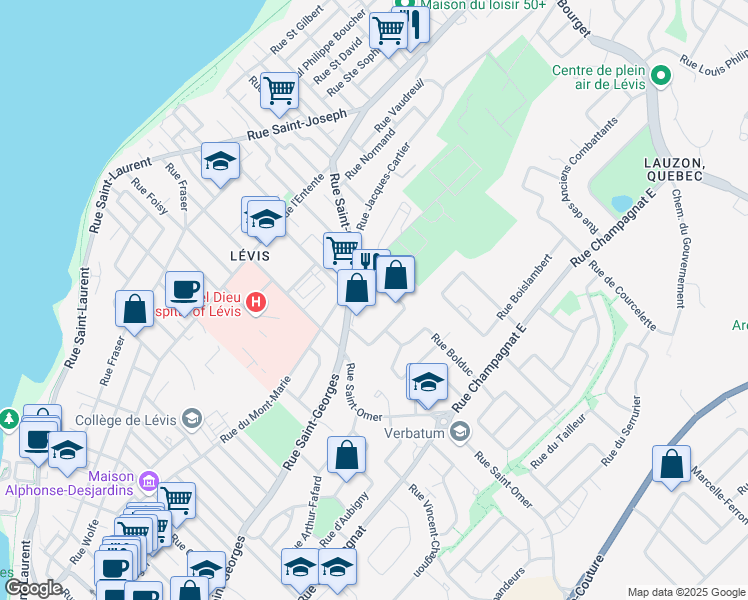Click the park tree icon on the shoreline
Screen dimensions: 748x600
point(9,419)
